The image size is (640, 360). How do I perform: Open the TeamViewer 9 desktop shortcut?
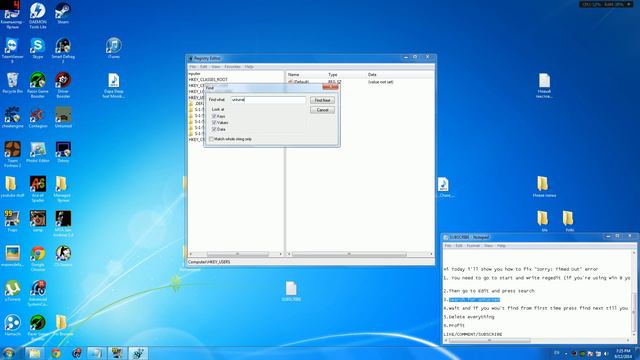12,50
